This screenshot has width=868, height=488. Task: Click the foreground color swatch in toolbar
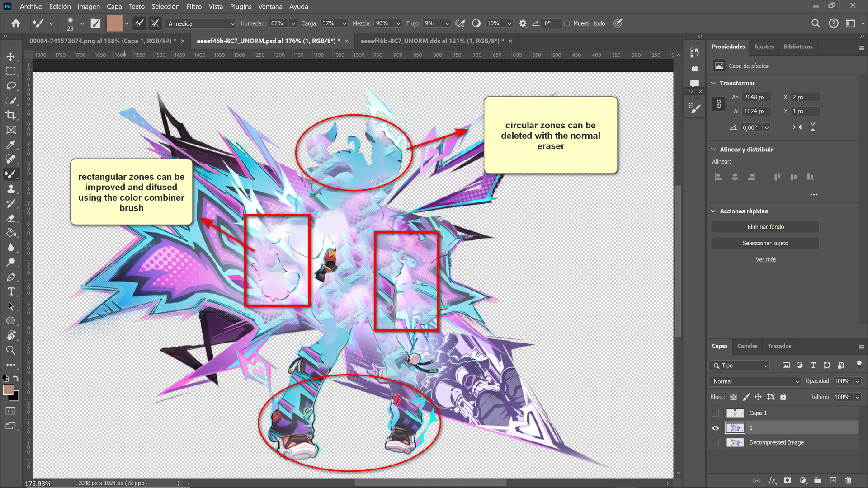pyautogui.click(x=8, y=390)
